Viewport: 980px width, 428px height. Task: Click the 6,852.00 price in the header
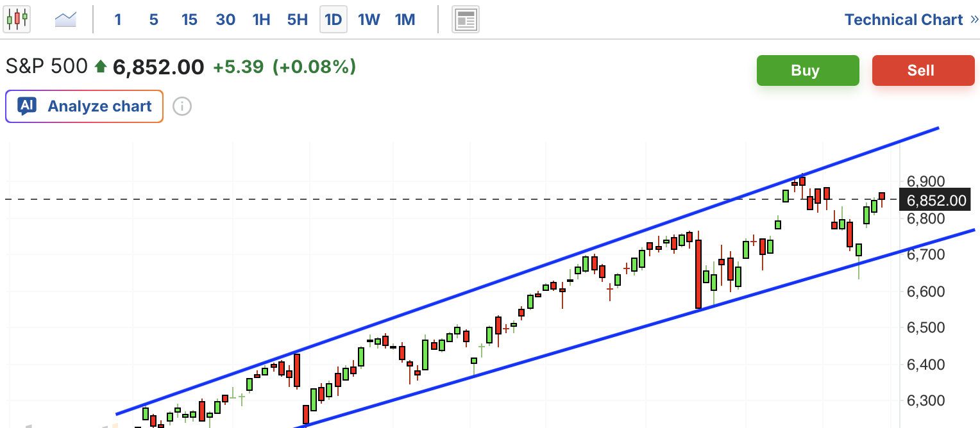click(x=158, y=67)
